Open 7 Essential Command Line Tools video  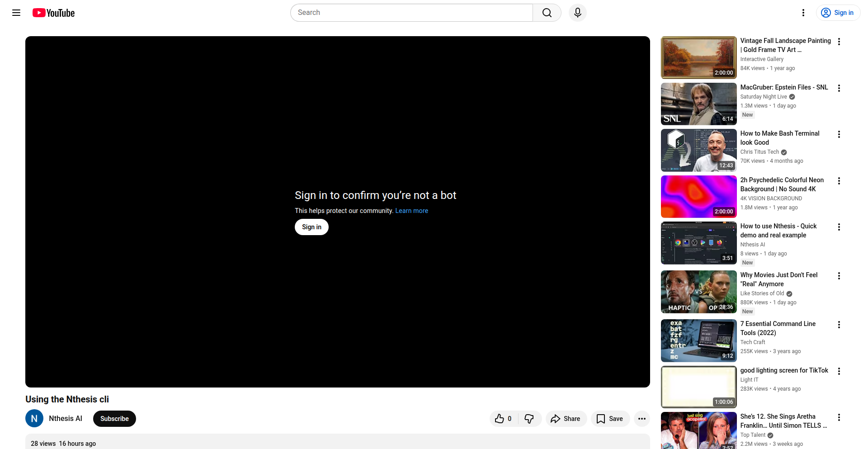pyautogui.click(x=699, y=340)
